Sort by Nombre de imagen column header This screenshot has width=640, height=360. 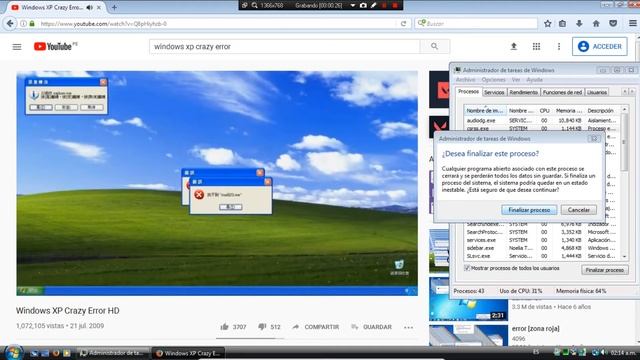click(485, 111)
